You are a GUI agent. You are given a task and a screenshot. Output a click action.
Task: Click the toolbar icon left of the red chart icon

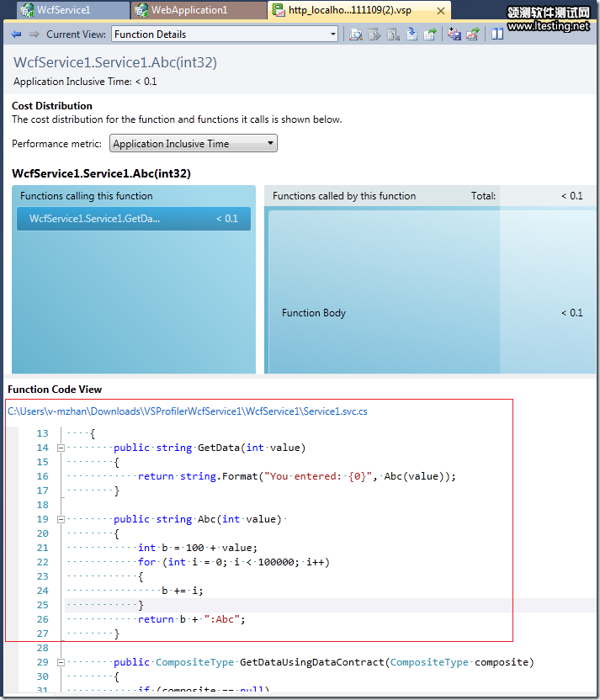(x=454, y=34)
